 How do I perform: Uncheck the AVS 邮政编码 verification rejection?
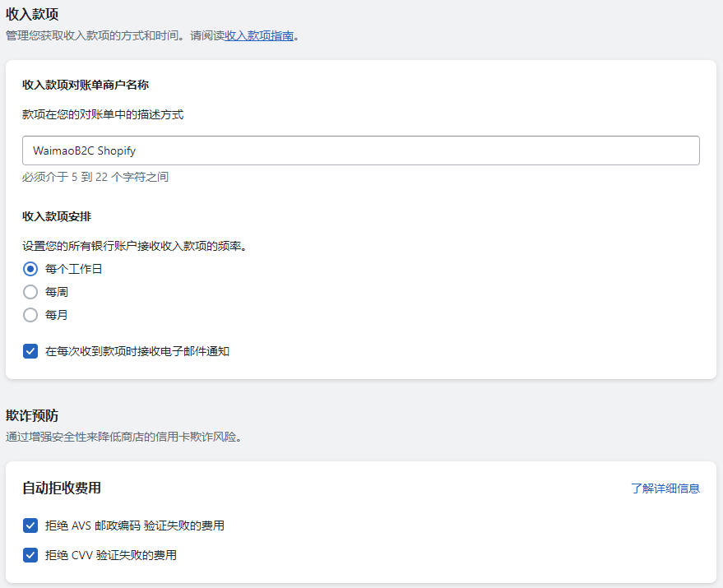(30, 525)
